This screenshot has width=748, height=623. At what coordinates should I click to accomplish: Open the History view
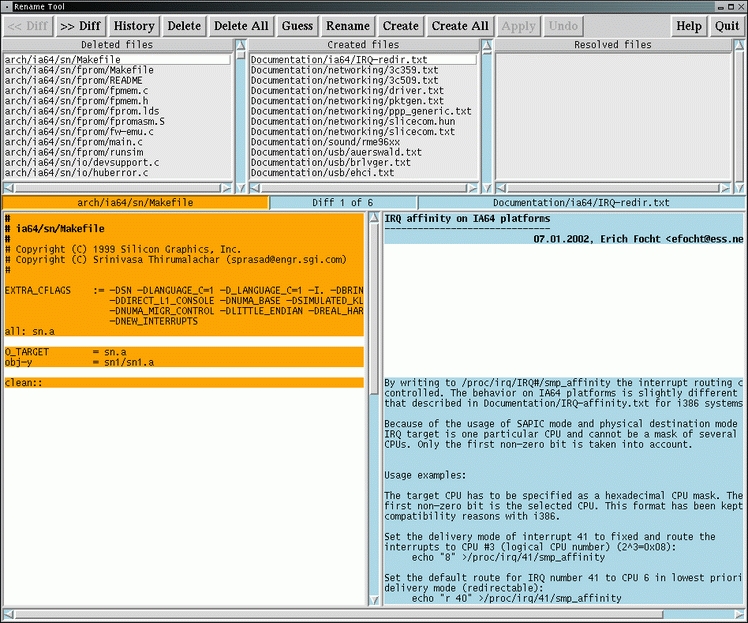(134, 26)
